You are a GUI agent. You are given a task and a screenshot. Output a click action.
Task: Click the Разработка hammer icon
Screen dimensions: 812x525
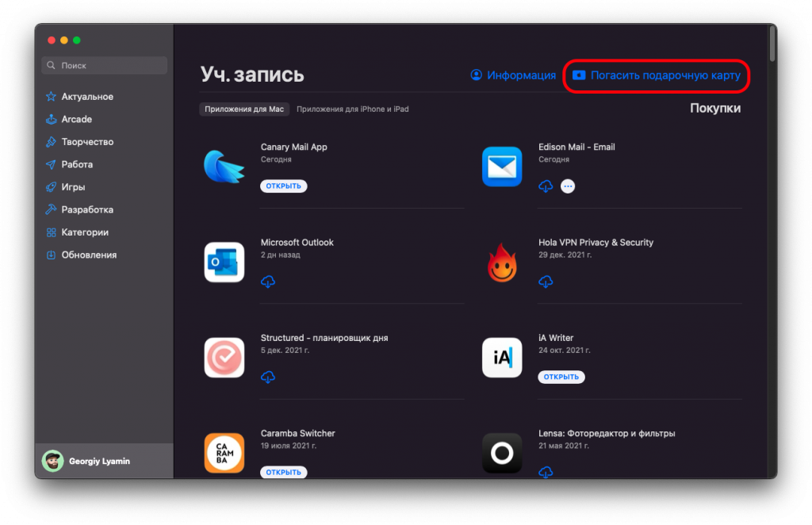[51, 209]
